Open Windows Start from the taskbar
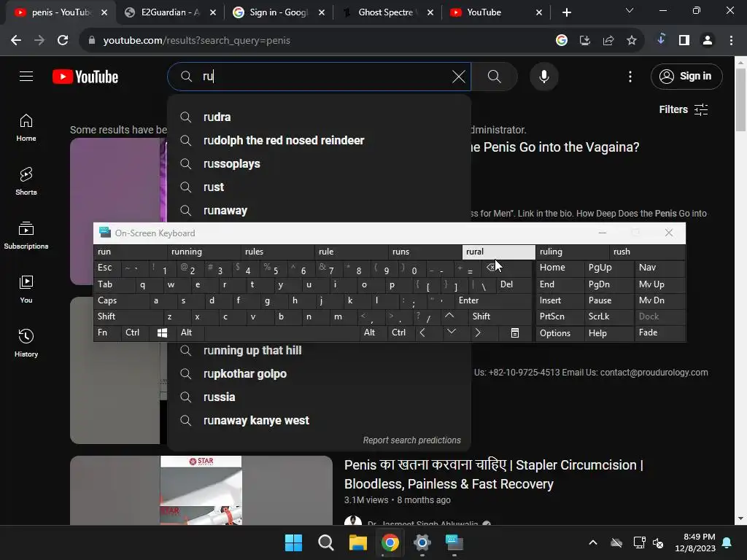This screenshot has width=747, height=560. (293, 542)
